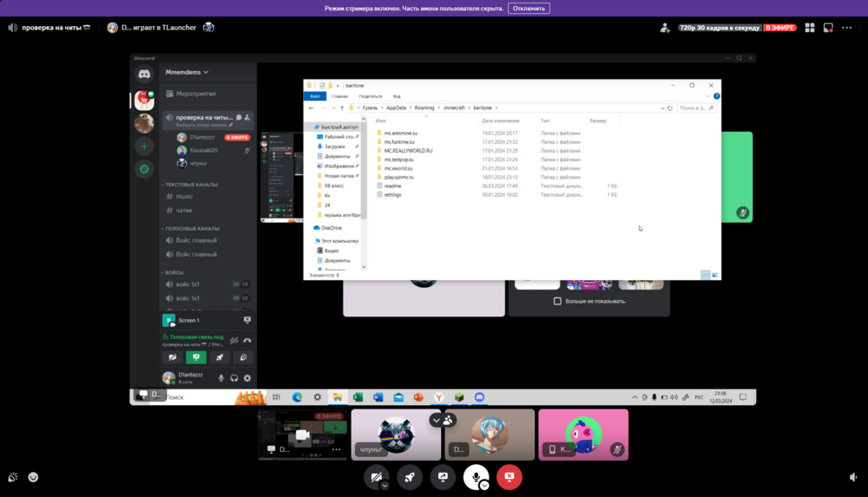Select the readme text file

[x=392, y=186]
